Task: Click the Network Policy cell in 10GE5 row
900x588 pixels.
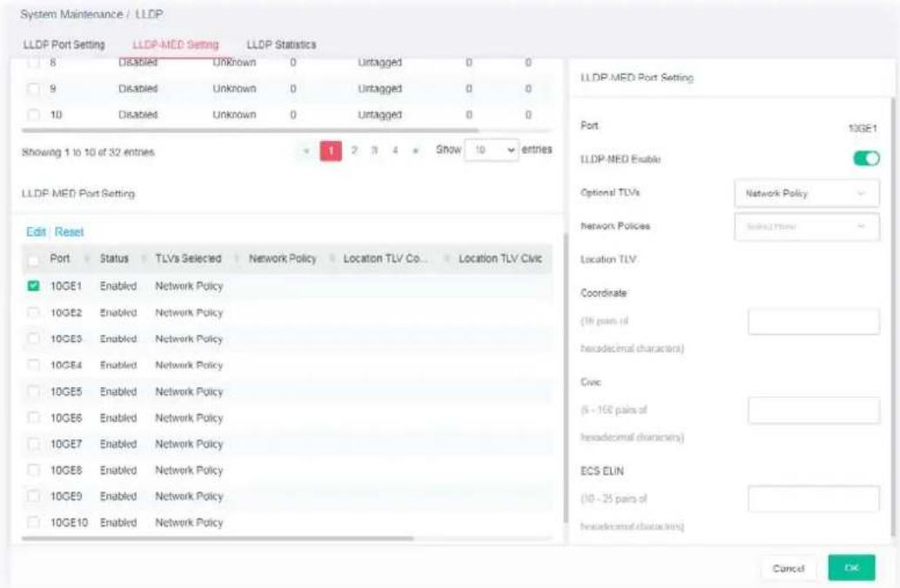Action: 189,391
